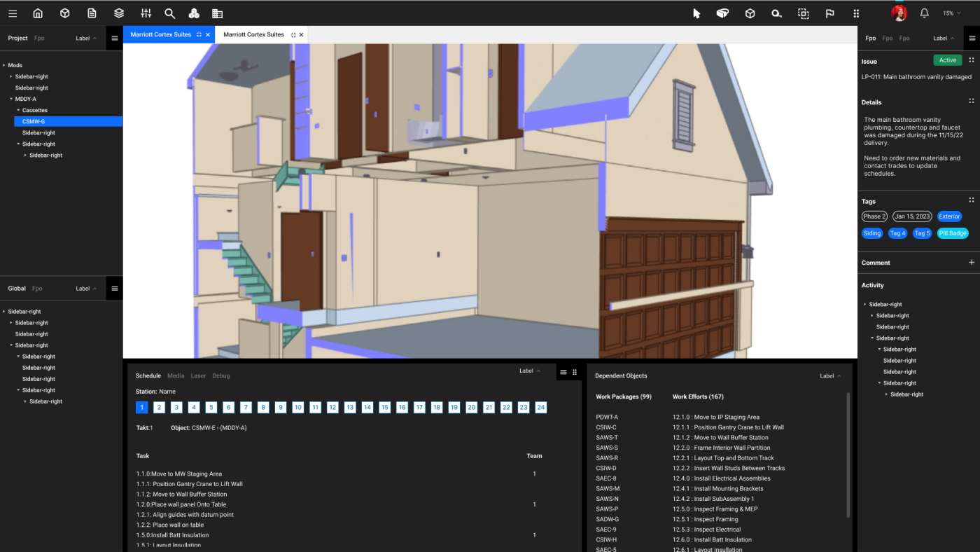980x552 pixels.
Task: Open the sliders settings icon
Action: coord(146,13)
